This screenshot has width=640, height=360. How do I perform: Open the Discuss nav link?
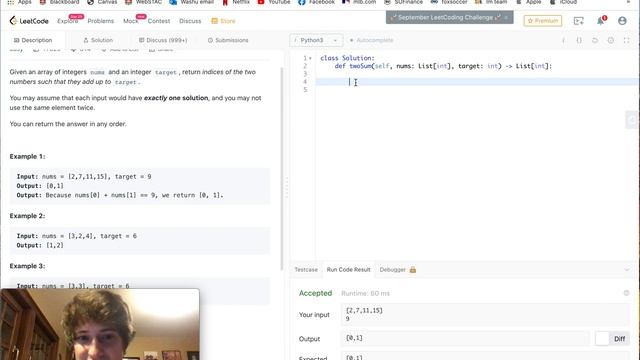click(190, 21)
